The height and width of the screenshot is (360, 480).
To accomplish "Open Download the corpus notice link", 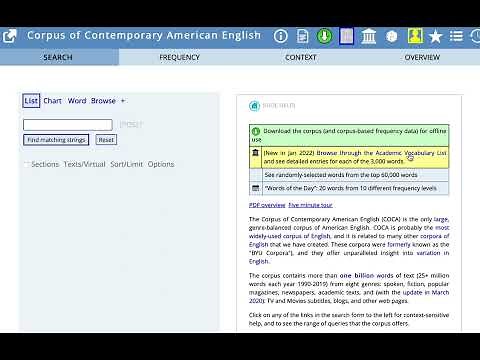I will (349, 135).
